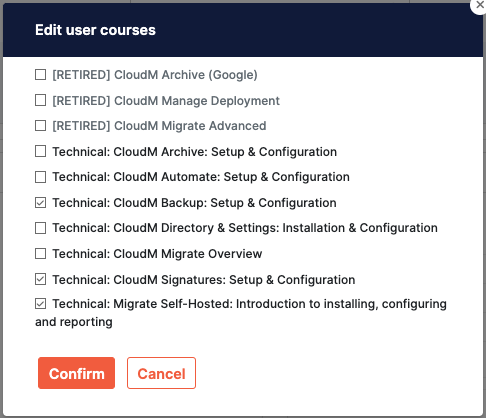Image resolution: width=486 pixels, height=418 pixels.
Task: Tick CloudM Directory & Settings checkbox
Action: pyautogui.click(x=41, y=228)
